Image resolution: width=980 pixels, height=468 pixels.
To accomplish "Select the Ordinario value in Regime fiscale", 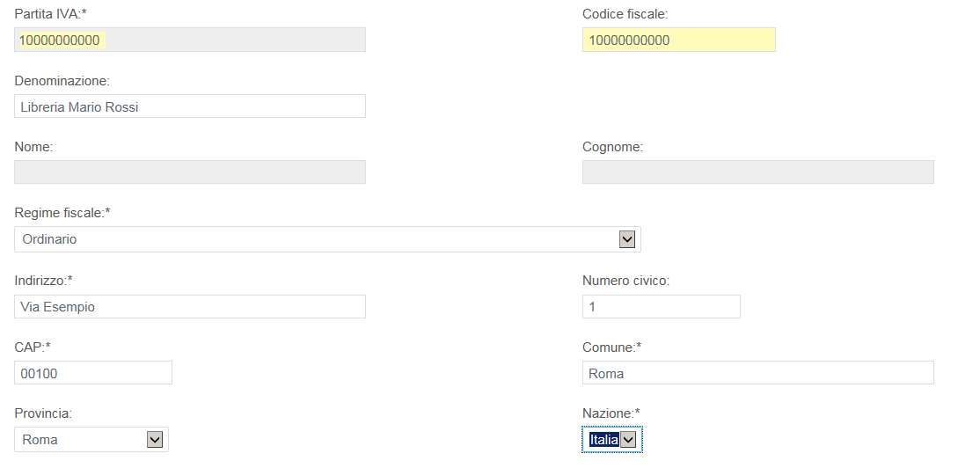I will [49, 239].
